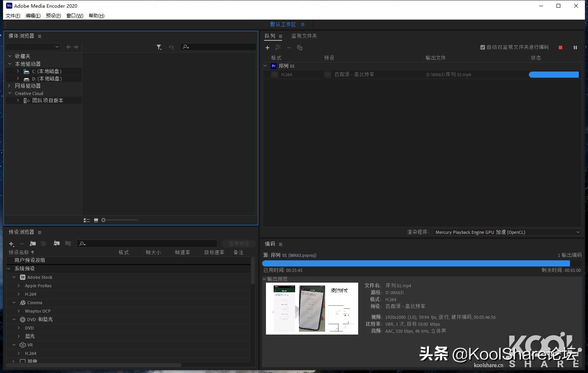
Task: Open the encoding panel menu icon
Action: click(x=281, y=244)
